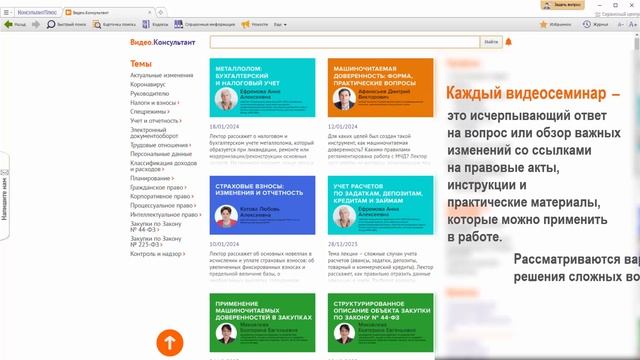Click into the Видео.Консультант search field

345,42
